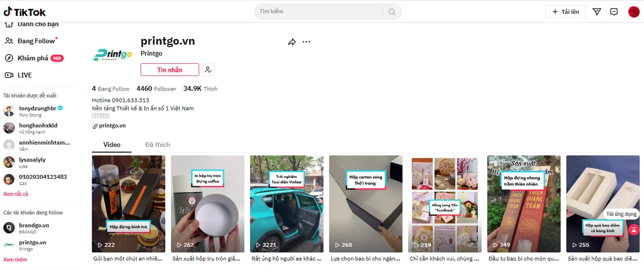Click the 4 Đang Follow count
Image resolution: width=644 pixels, height=270 pixels.
pos(111,88)
